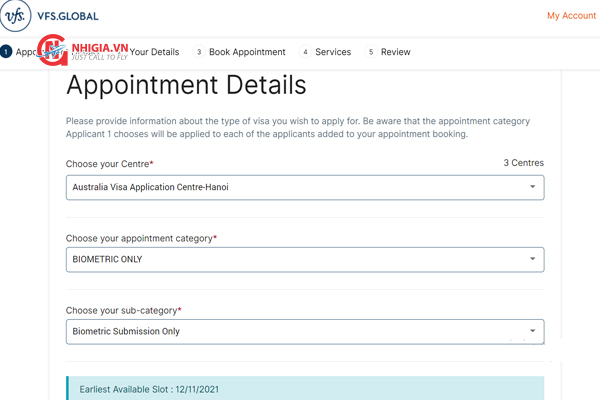Viewport: 600px width, 400px height.
Task: Click the appointment category dropdown arrow
Action: point(532,259)
